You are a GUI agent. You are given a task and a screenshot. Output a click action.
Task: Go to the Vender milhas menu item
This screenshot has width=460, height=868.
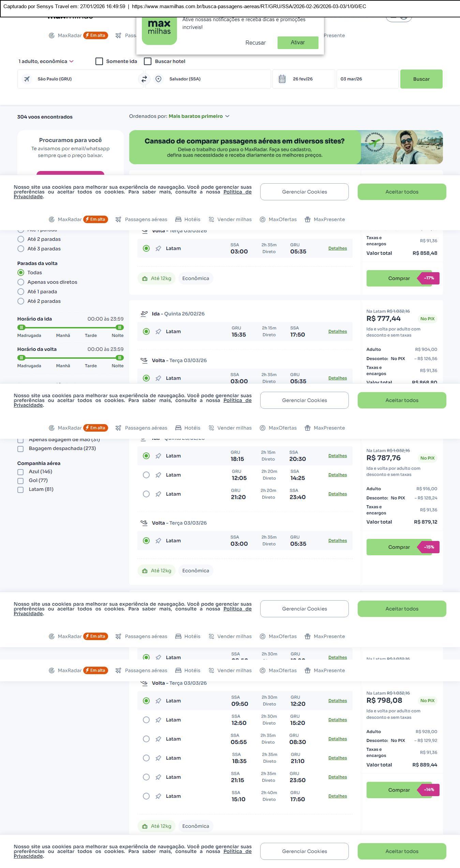tap(230, 219)
